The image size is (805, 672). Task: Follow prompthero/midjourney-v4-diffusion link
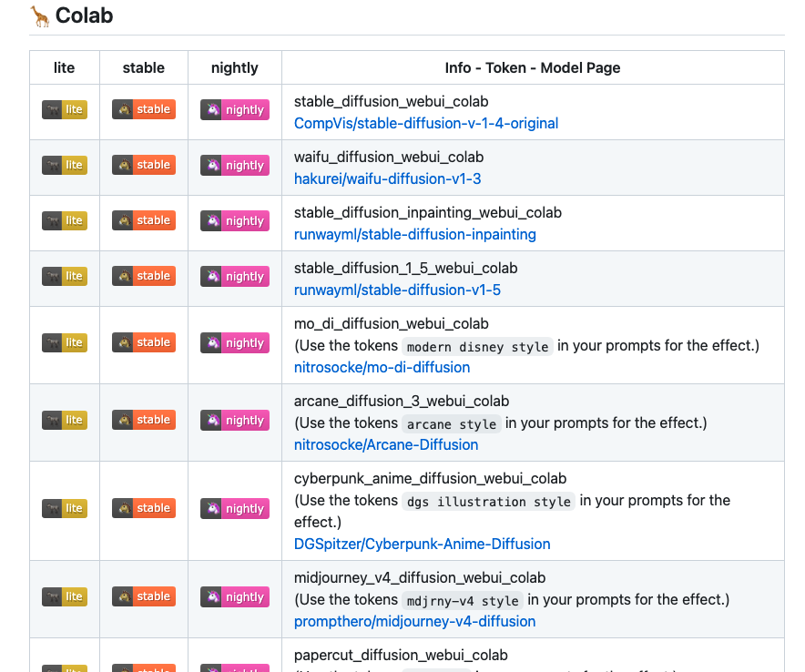click(415, 622)
